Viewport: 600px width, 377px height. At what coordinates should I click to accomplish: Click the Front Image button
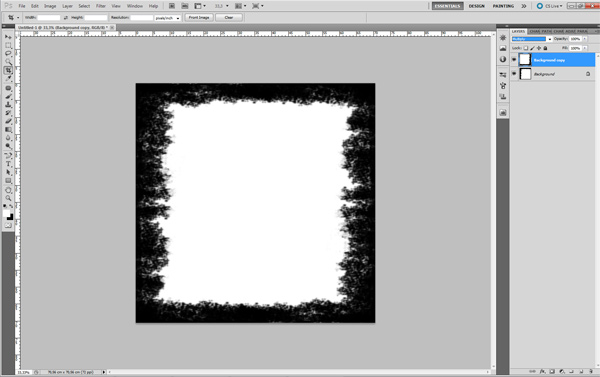(199, 18)
